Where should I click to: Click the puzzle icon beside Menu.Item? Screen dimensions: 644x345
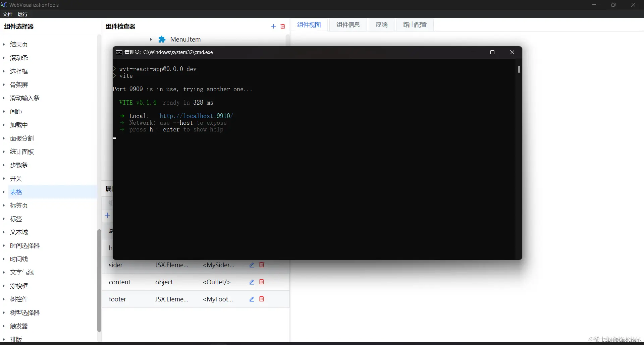pyautogui.click(x=162, y=39)
